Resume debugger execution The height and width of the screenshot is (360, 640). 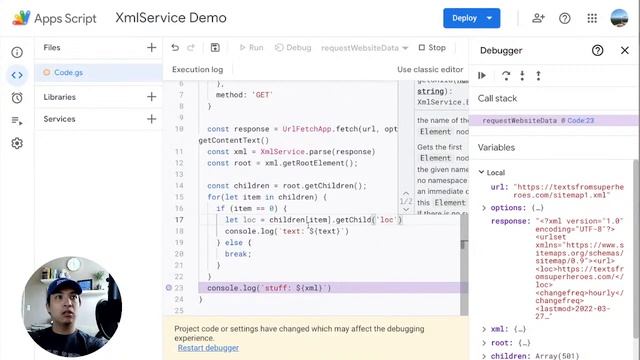click(x=482, y=76)
